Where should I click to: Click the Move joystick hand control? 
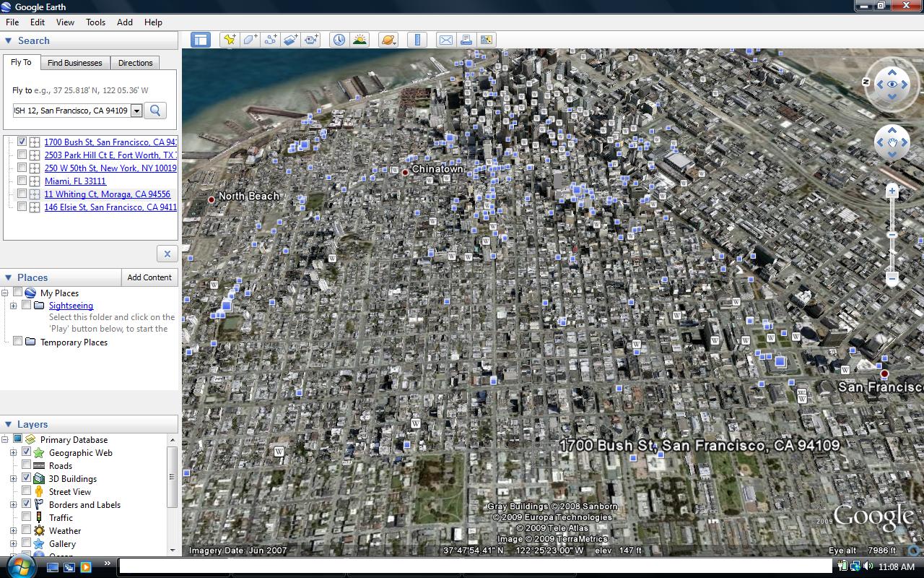point(892,143)
